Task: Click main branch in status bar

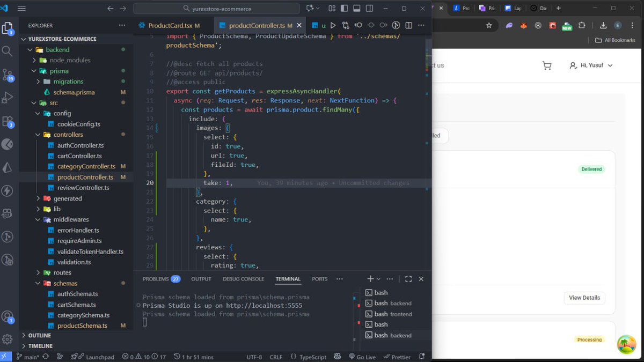Action: pyautogui.click(x=27, y=357)
